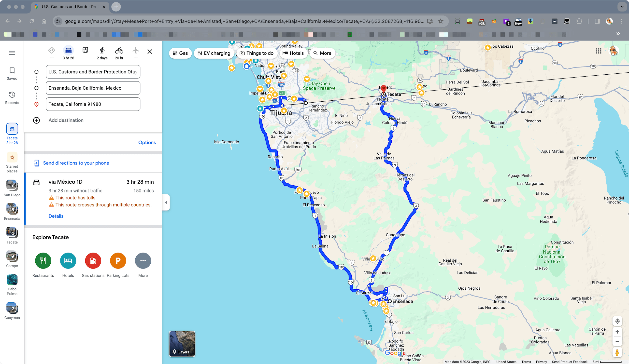Viewport: 629px width, 364px height.
Task: Open the hamburger menu in sidebar
Action: 12,53
